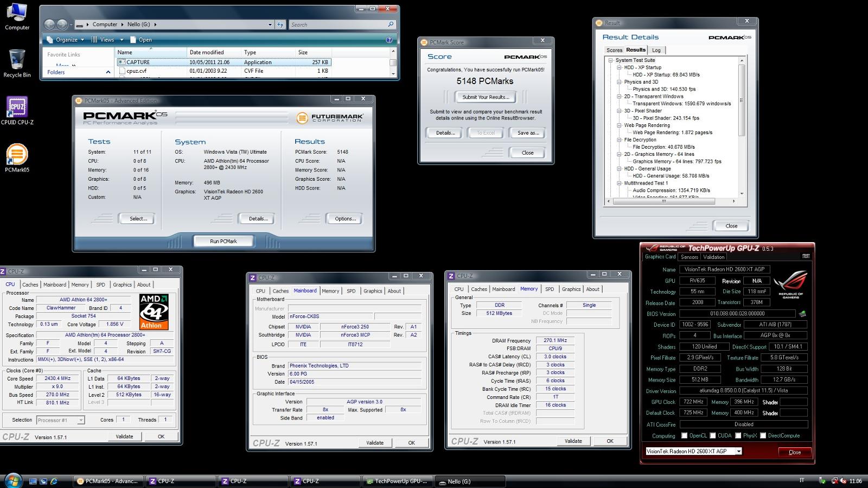868x488 pixels.
Task: Collapse the System Test Suite tree node
Action: click(611, 60)
